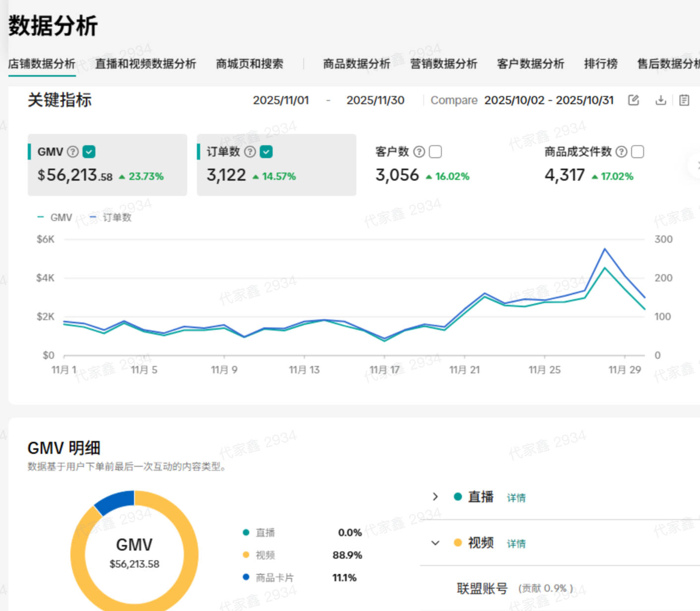Open the 2025/11/01 start date picker
Viewport: 700px width, 611px height.
click(281, 100)
